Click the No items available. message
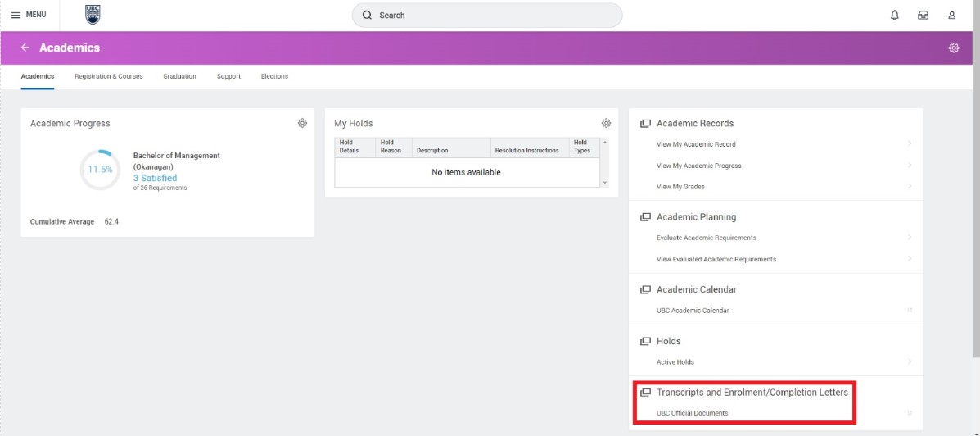This screenshot has height=436, width=980. point(467,172)
